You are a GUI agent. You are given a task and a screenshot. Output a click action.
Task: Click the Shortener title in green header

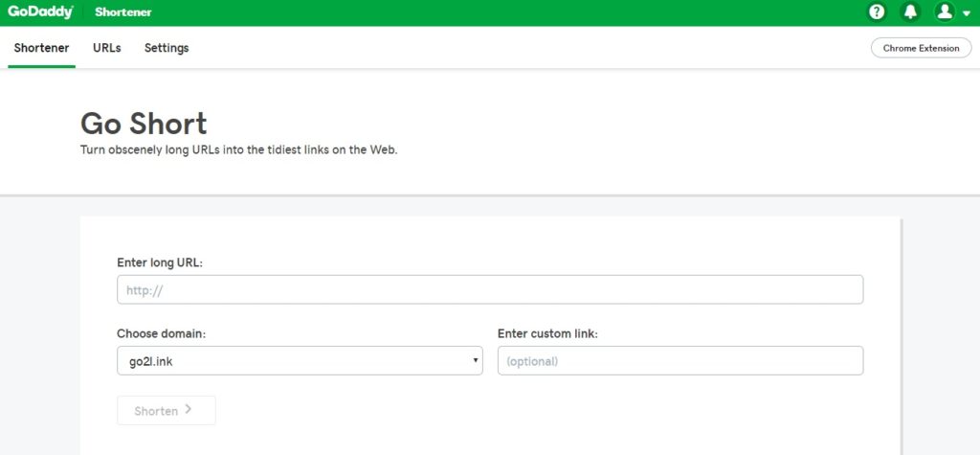(123, 12)
